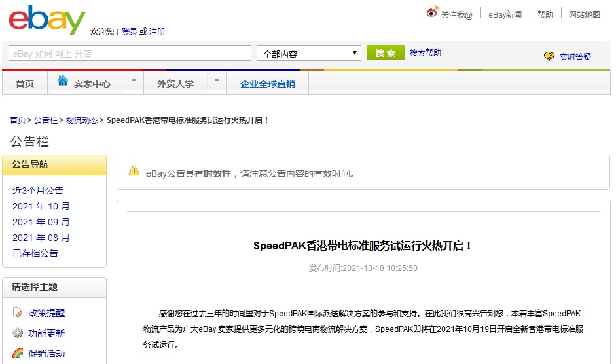Click the 登录 link

point(129,32)
